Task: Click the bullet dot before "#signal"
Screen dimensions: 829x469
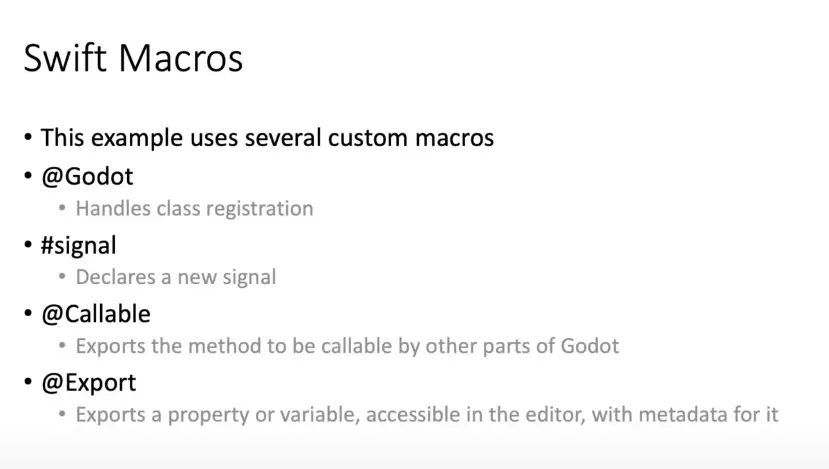Action: (x=28, y=245)
